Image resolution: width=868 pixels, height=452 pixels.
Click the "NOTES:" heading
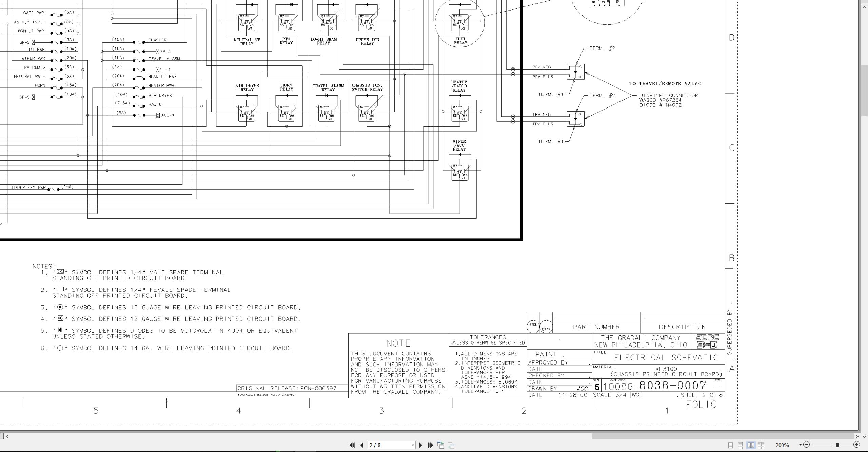pyautogui.click(x=44, y=267)
